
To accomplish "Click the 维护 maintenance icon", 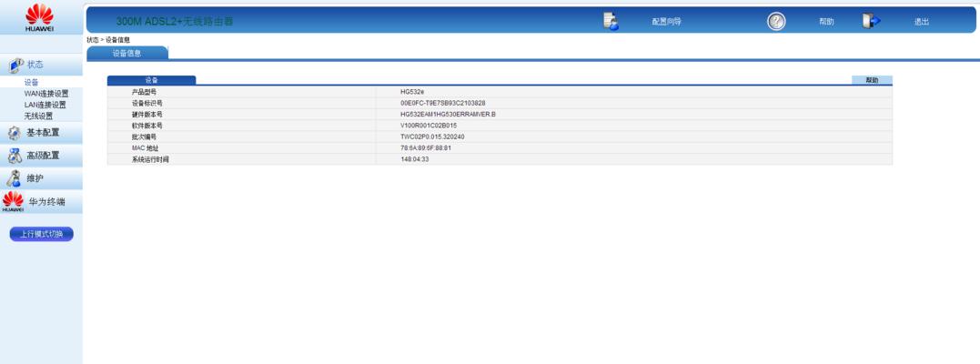I will [x=13, y=178].
